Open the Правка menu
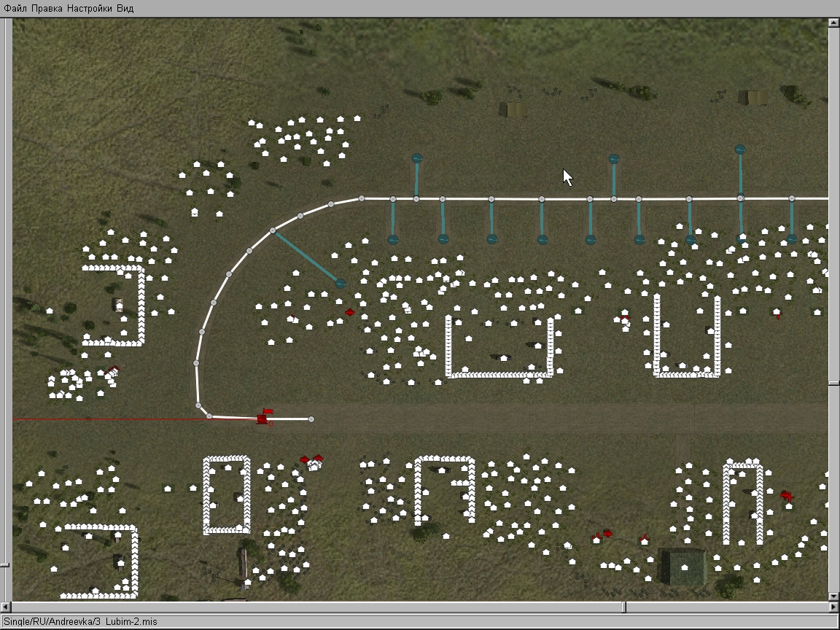 (47, 8)
